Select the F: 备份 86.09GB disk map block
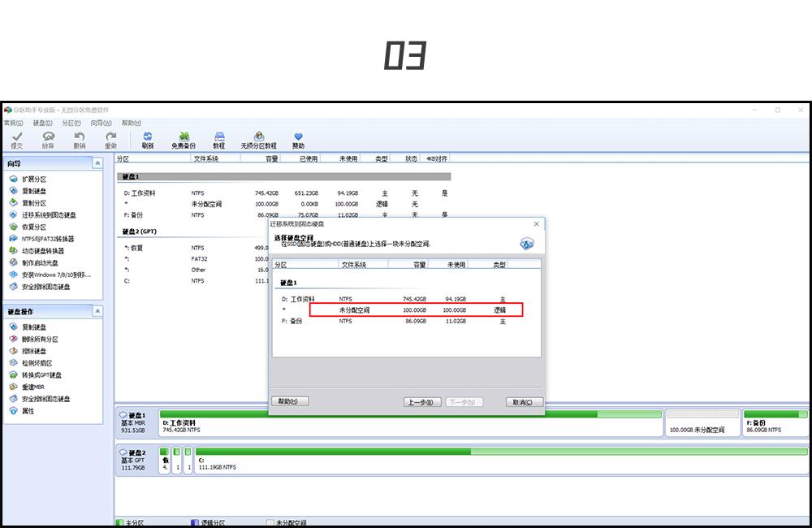This screenshot has width=812, height=528. pos(775,422)
